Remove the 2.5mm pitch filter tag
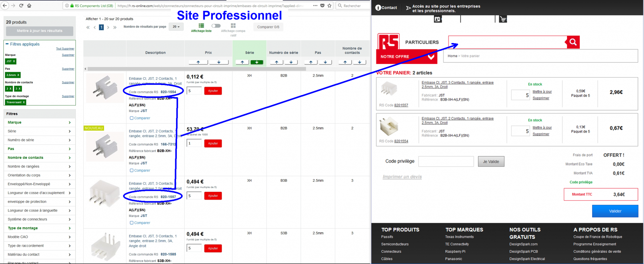The height and width of the screenshot is (264, 644). click(x=13, y=75)
